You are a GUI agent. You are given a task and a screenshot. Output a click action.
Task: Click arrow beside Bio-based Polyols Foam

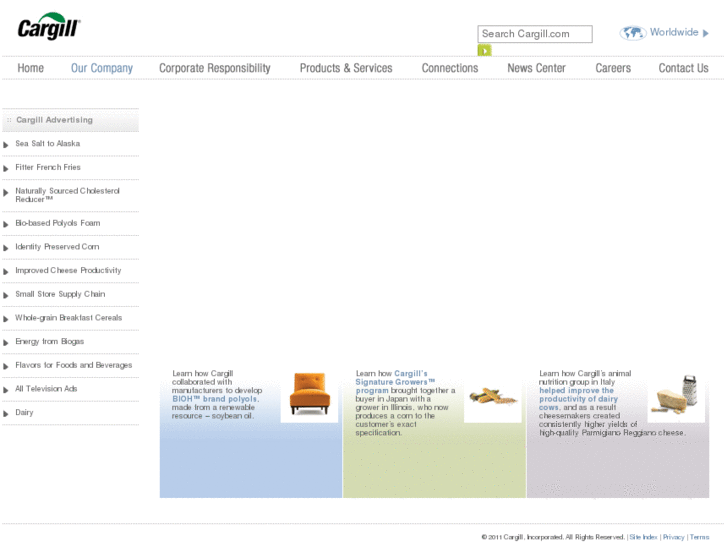(6, 224)
